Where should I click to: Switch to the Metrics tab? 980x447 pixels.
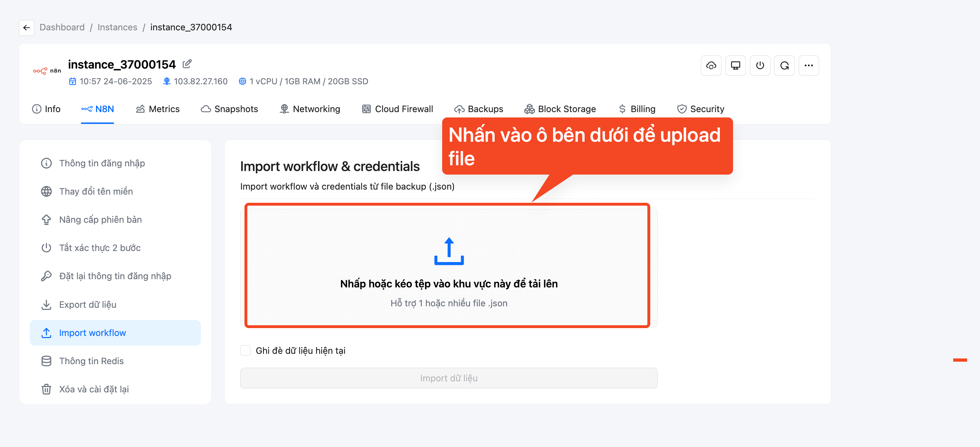click(x=157, y=109)
